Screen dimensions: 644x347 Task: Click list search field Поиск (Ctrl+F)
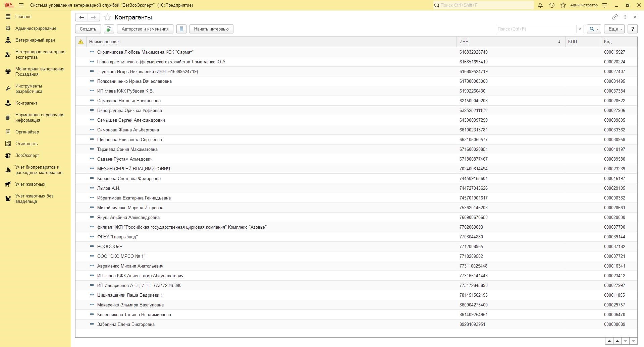(x=537, y=29)
